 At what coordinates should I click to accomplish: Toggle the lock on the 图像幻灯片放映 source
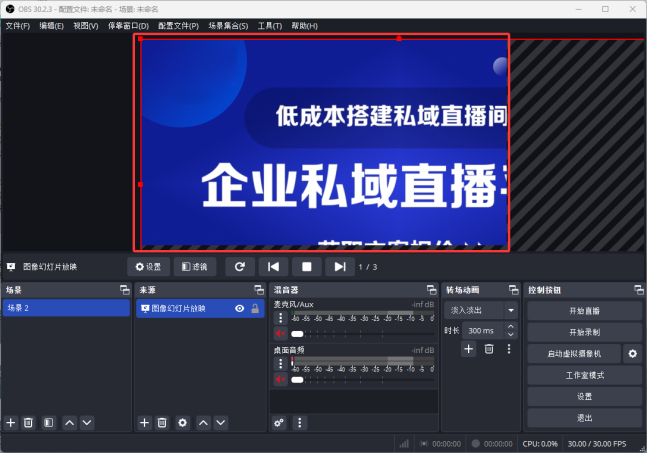255,309
